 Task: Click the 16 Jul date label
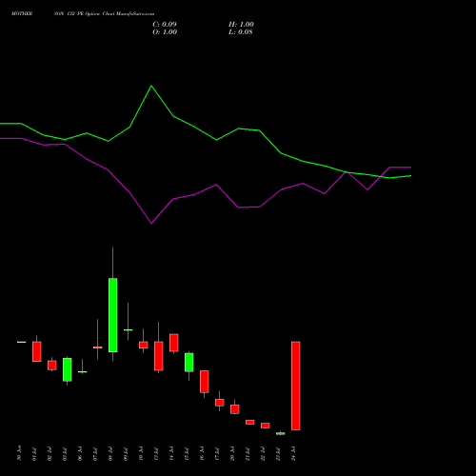(x=202, y=454)
